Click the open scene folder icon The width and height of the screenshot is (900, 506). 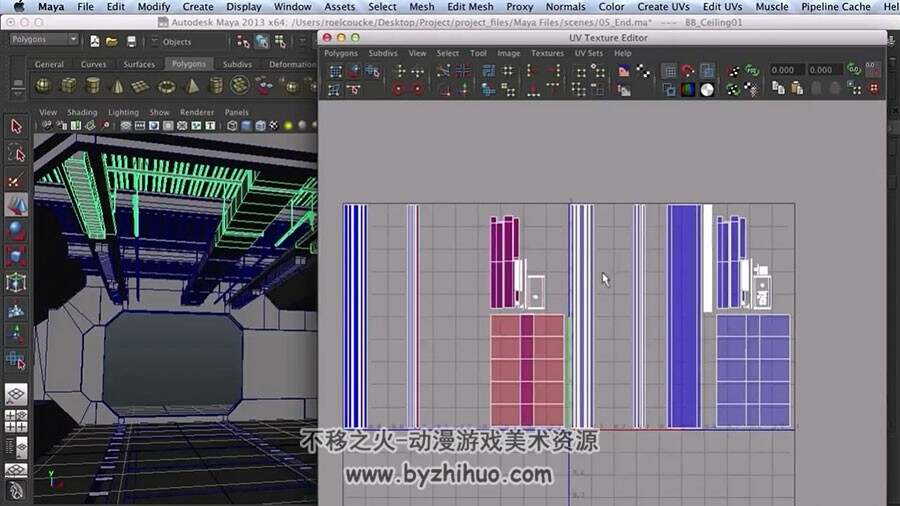point(112,41)
